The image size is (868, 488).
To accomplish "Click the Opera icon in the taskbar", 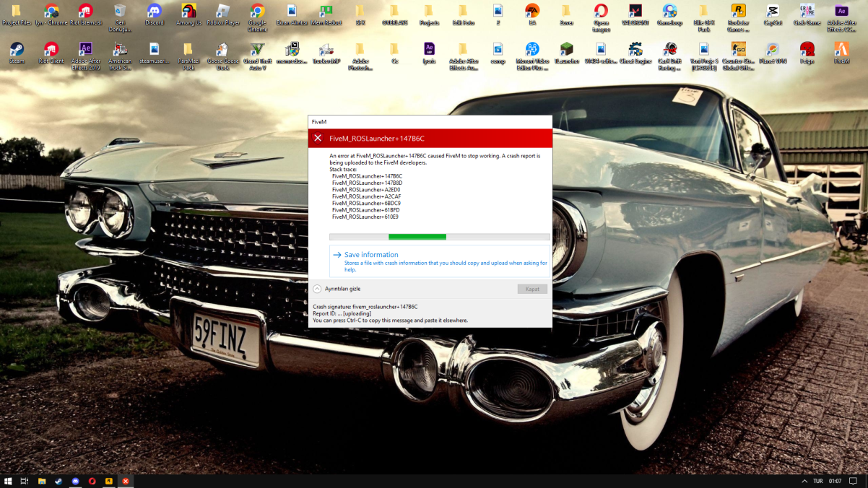I will pos(92,481).
